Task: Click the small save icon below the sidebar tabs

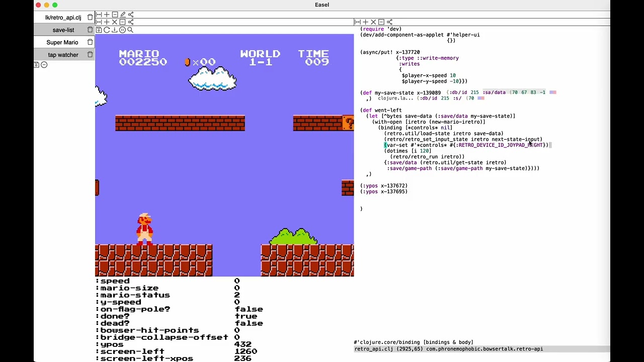Action: click(36, 65)
